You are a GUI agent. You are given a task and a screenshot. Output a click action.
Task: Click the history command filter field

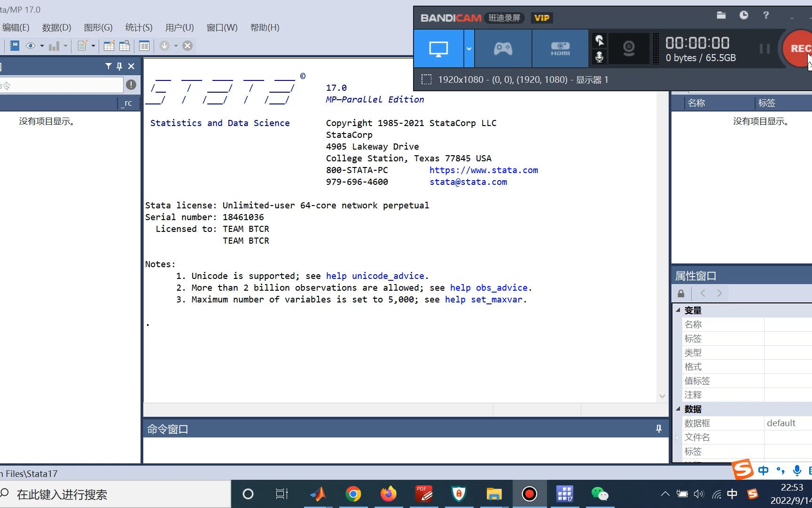(61, 85)
